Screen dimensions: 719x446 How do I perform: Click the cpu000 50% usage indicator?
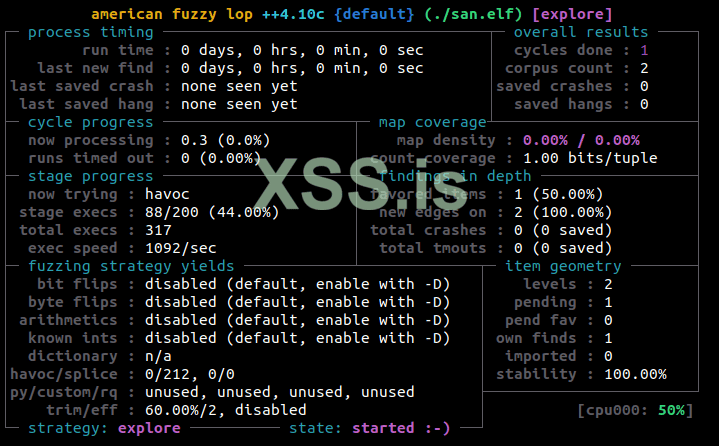click(x=635, y=410)
